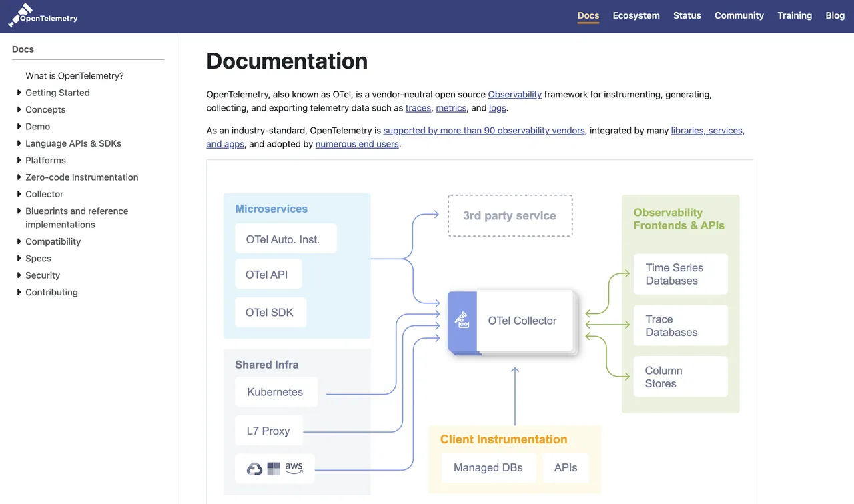Follow the Observability link
854x504 pixels.
click(x=515, y=95)
